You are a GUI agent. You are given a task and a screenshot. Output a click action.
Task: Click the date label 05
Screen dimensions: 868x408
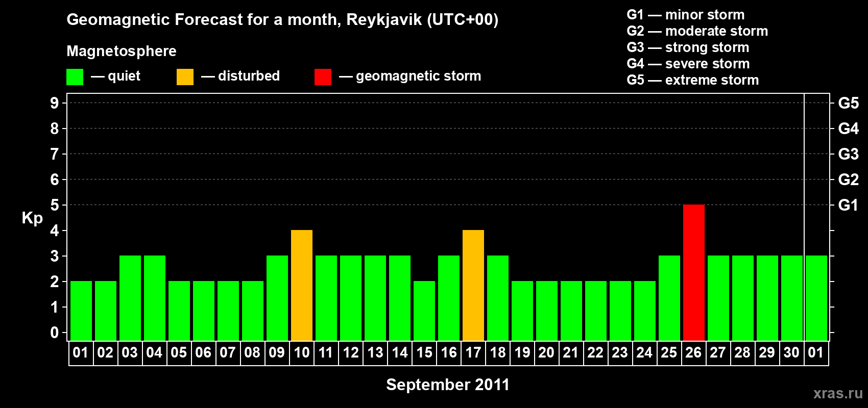179,353
